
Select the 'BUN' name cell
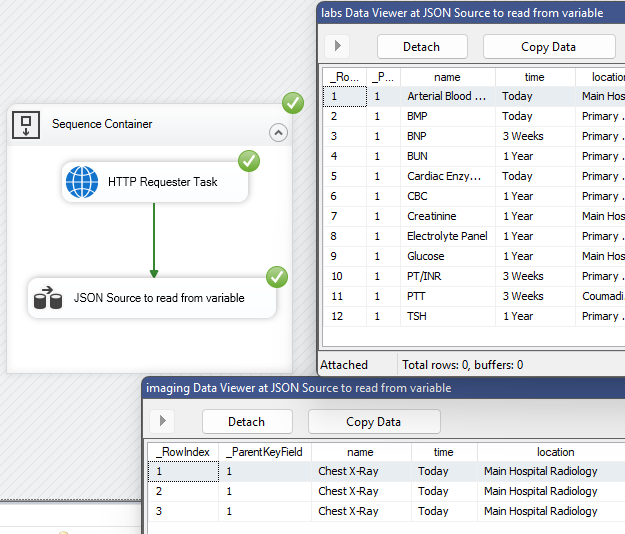tap(448, 156)
